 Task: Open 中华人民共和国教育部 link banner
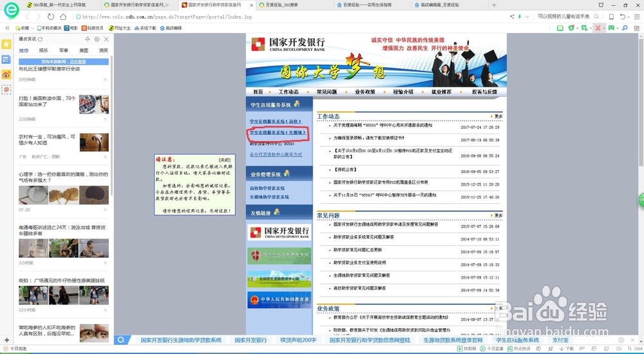[279, 300]
